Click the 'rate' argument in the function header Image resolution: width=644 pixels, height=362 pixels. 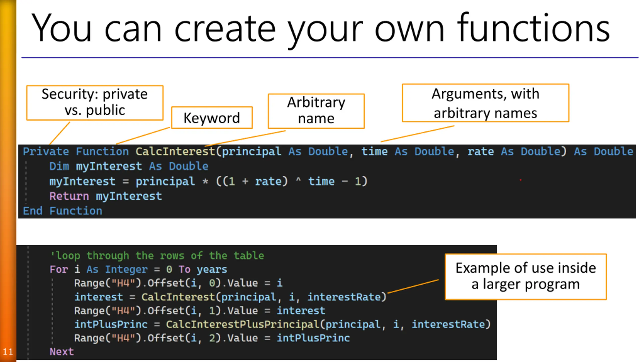(x=480, y=152)
